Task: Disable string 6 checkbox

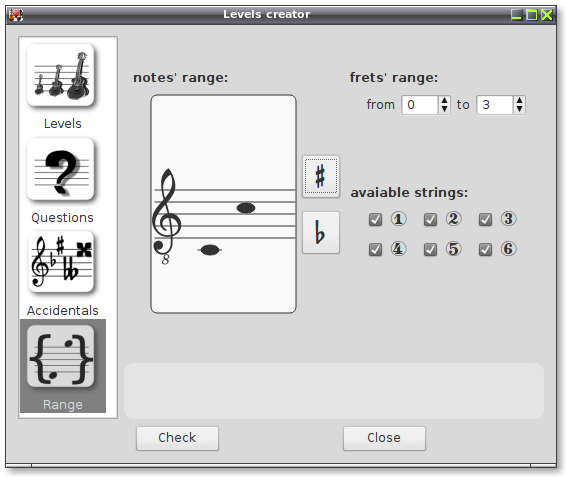Action: click(485, 249)
